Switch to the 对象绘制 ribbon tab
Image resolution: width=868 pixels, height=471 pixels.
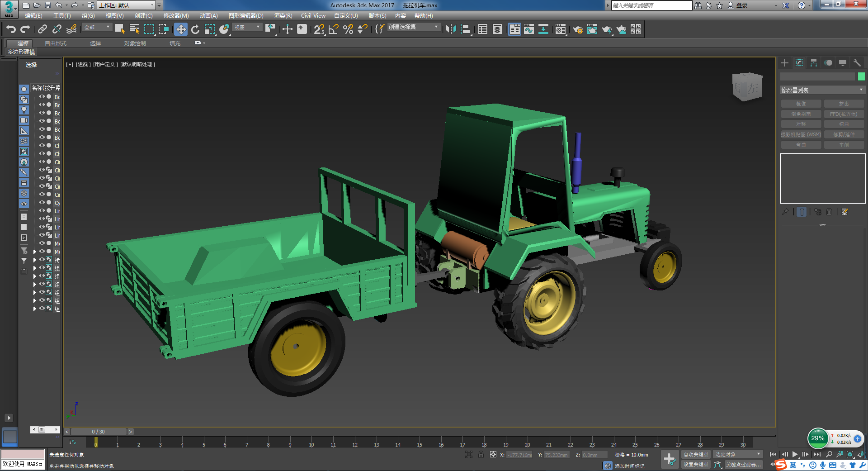pos(135,43)
